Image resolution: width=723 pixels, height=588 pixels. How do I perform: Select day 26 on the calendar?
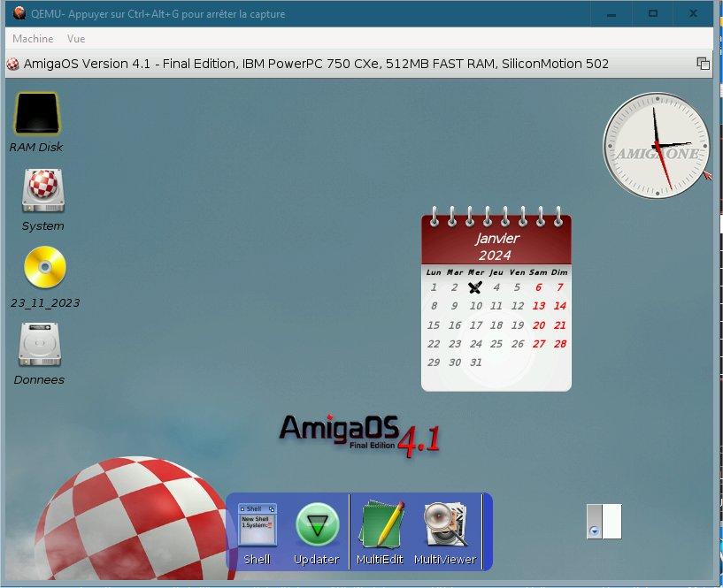click(x=518, y=344)
